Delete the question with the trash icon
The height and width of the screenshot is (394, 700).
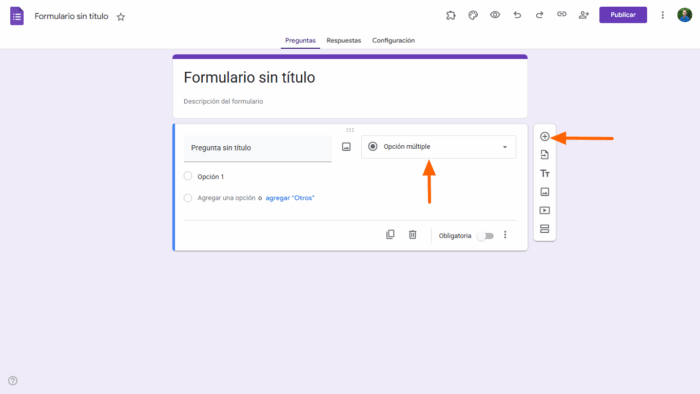pos(412,235)
